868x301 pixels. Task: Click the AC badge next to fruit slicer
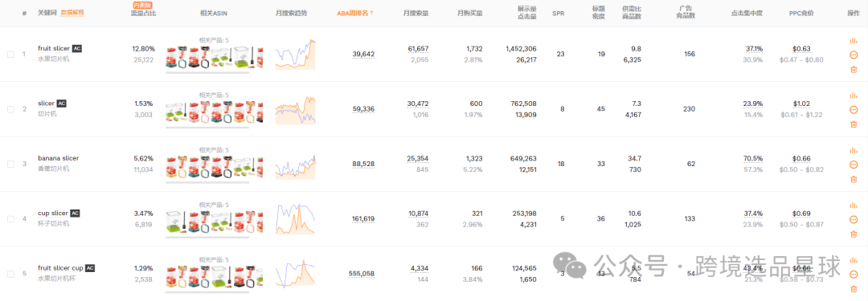(77, 48)
